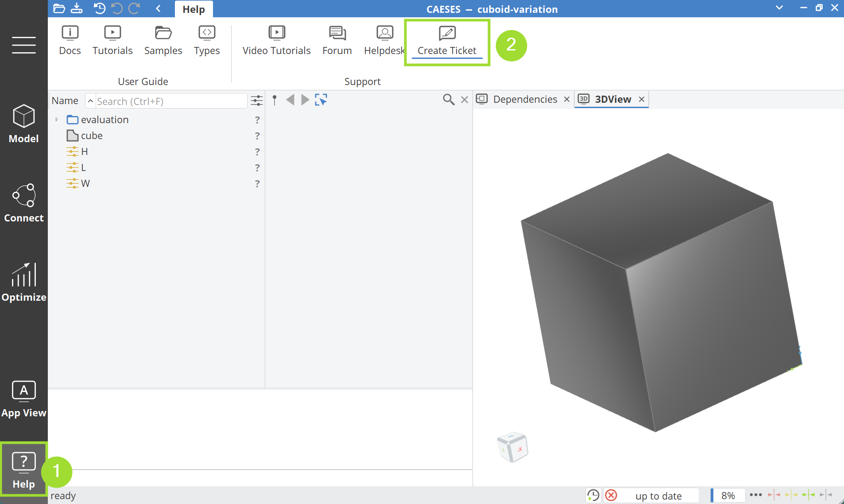Open the Helpdesk
This screenshot has height=504, width=844.
pyautogui.click(x=384, y=40)
